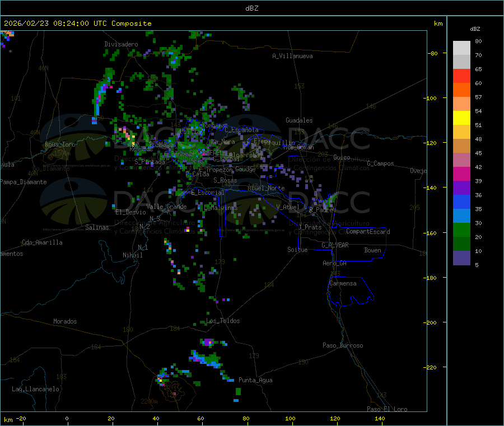This screenshot has height=426, width=504.
Task: Click the 20 dBZ green swatch
Action: click(x=461, y=244)
